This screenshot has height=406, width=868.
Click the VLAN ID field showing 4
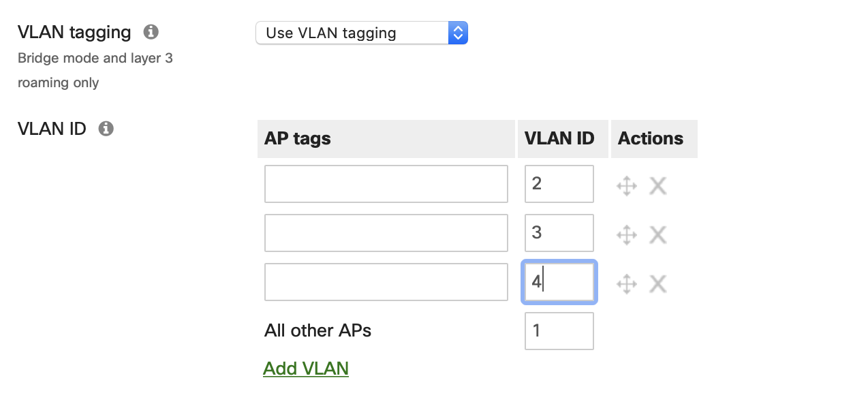[559, 281]
